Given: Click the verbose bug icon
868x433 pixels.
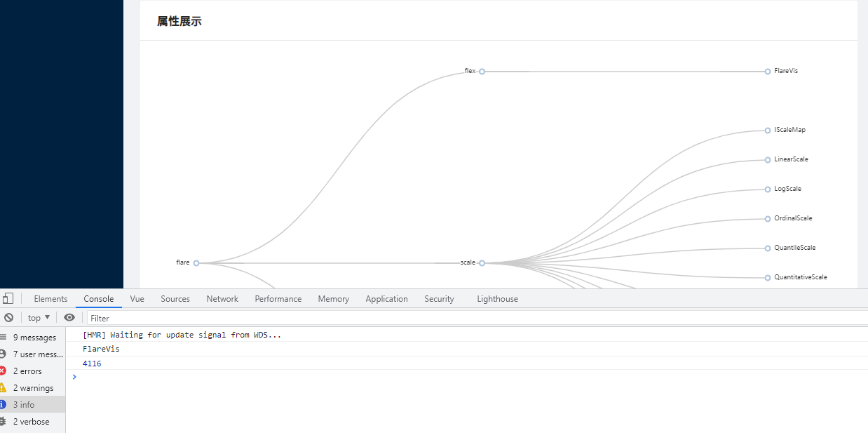Looking at the screenshot, I should 3,421.
